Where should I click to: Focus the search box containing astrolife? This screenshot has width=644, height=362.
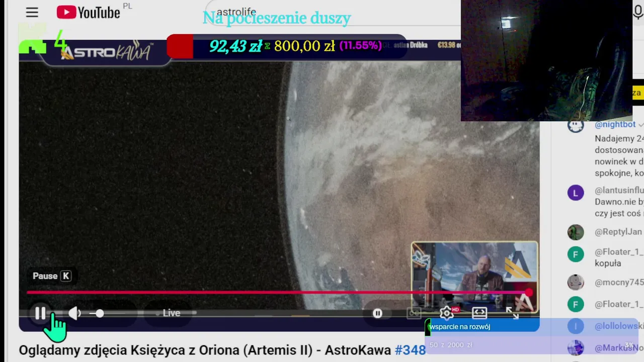point(332,12)
